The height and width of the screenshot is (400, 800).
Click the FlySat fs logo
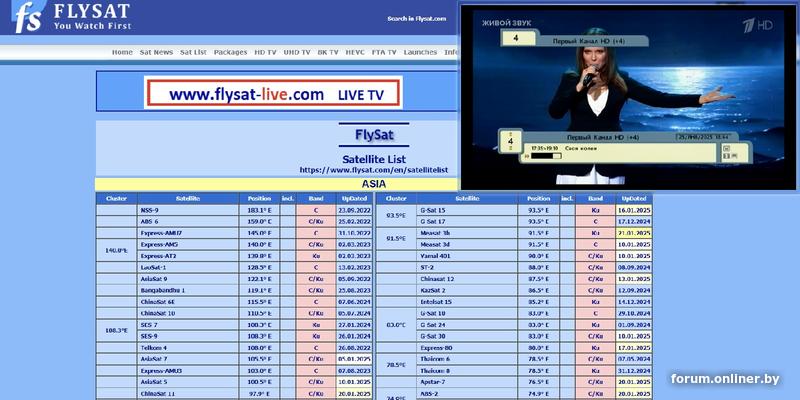29,16
